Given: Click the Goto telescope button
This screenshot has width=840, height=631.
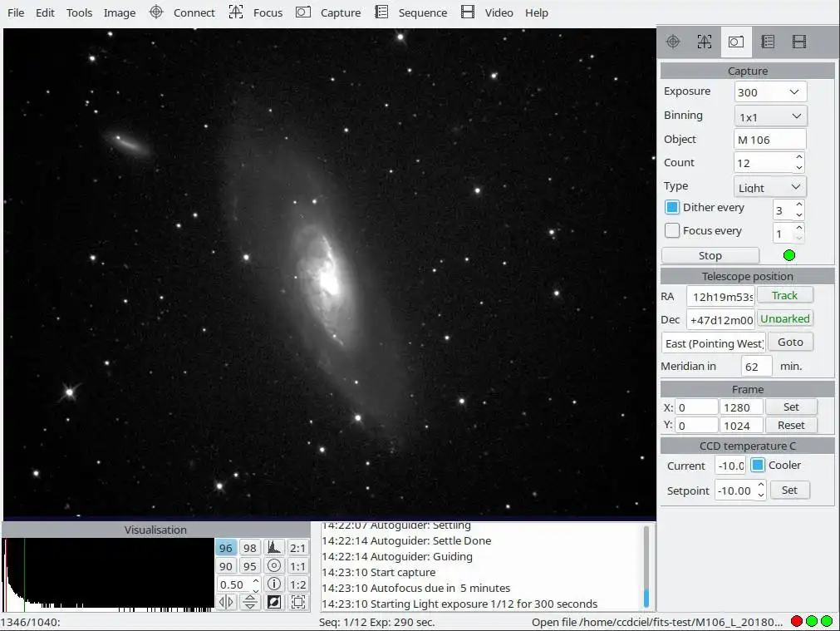Looking at the screenshot, I should tap(790, 342).
